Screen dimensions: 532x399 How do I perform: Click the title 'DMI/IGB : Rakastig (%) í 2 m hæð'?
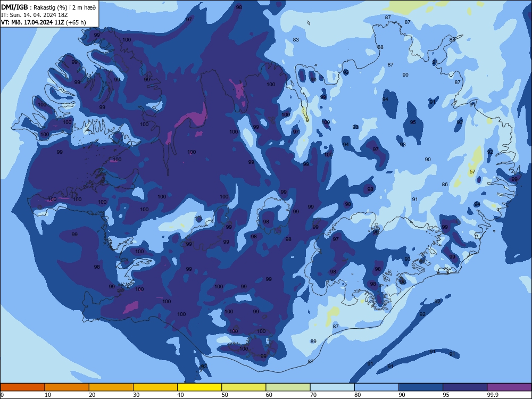[x=49, y=7]
